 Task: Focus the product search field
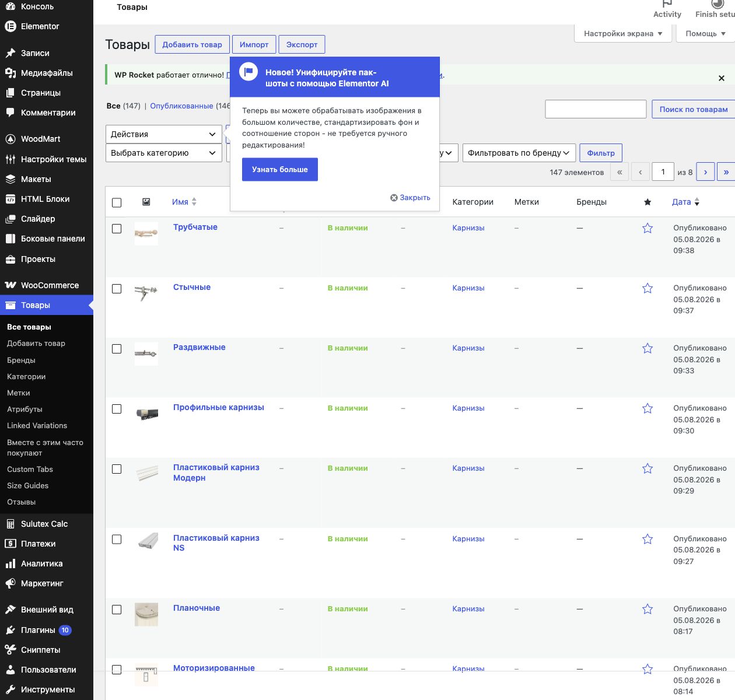click(x=596, y=109)
